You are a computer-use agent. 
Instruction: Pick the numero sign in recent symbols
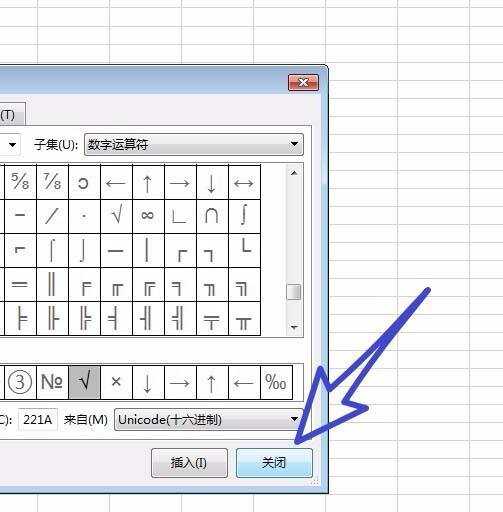[53, 382]
